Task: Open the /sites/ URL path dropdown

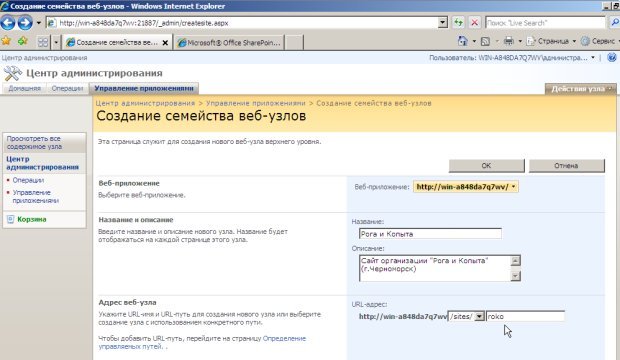Action: point(479,316)
